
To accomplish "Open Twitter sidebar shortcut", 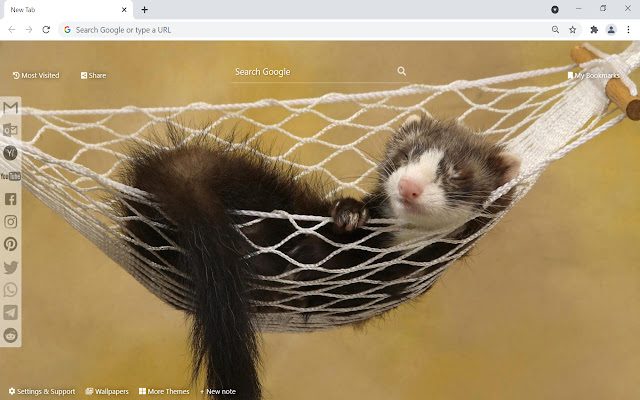I will 11,267.
